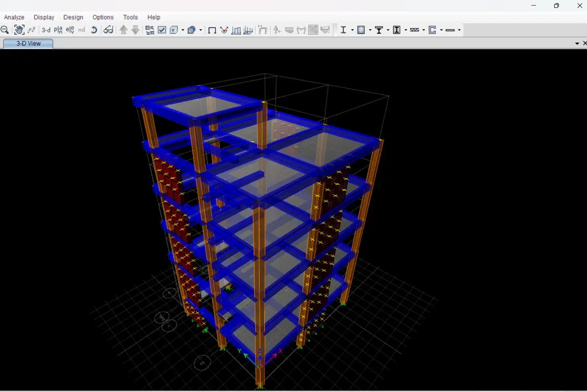This screenshot has height=392, width=587.
Task: Toggle perspective view with the glasses icon
Action: click(108, 30)
